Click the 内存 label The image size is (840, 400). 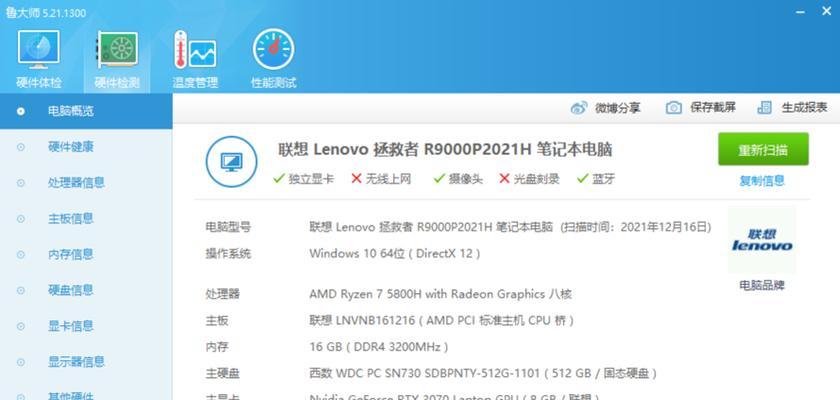217,347
